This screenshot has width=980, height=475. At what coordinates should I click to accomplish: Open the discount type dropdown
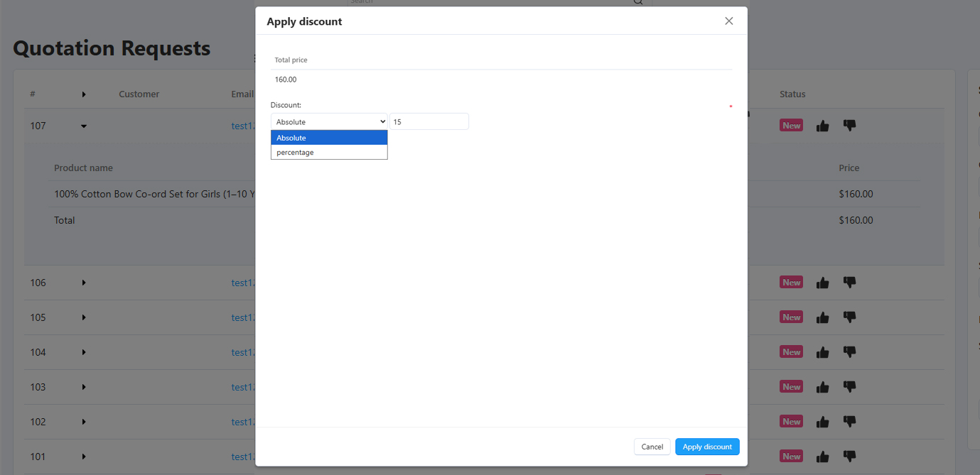coord(329,122)
